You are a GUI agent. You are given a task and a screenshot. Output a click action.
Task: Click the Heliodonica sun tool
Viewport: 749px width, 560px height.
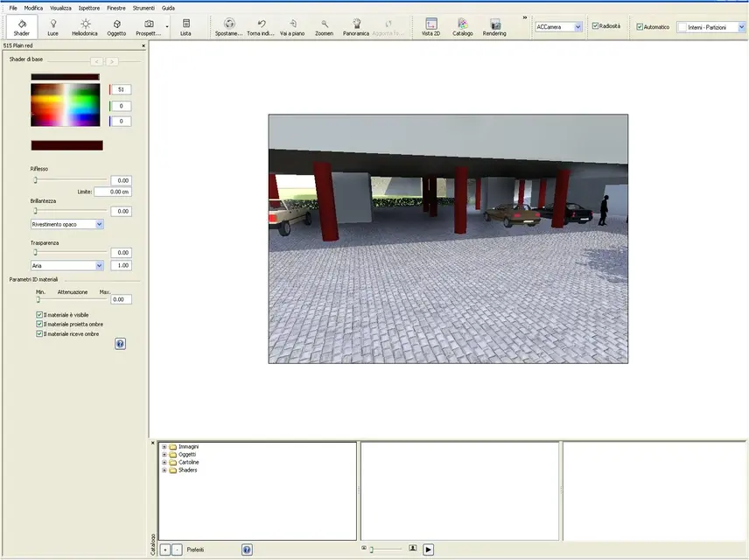pyautogui.click(x=85, y=27)
